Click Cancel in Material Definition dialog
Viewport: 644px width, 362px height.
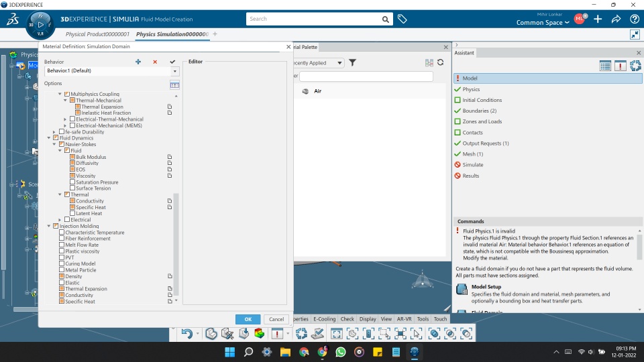[x=276, y=319]
